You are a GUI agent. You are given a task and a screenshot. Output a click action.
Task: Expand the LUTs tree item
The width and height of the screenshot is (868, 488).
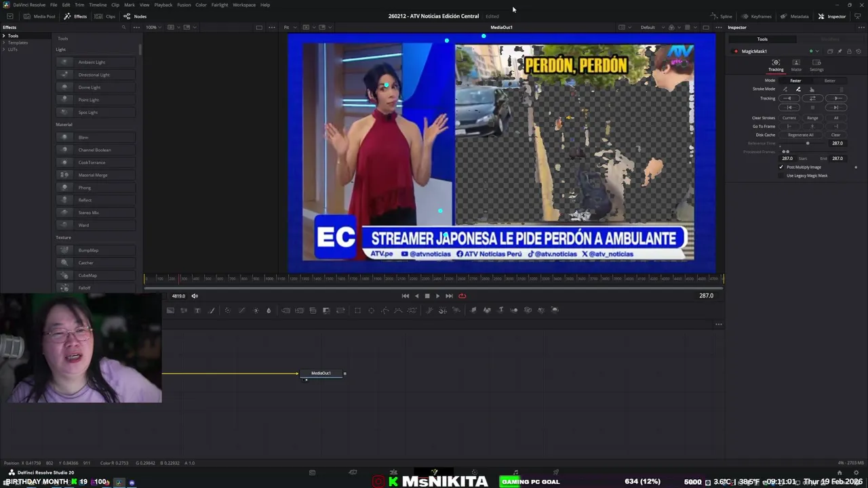[x=4, y=49]
